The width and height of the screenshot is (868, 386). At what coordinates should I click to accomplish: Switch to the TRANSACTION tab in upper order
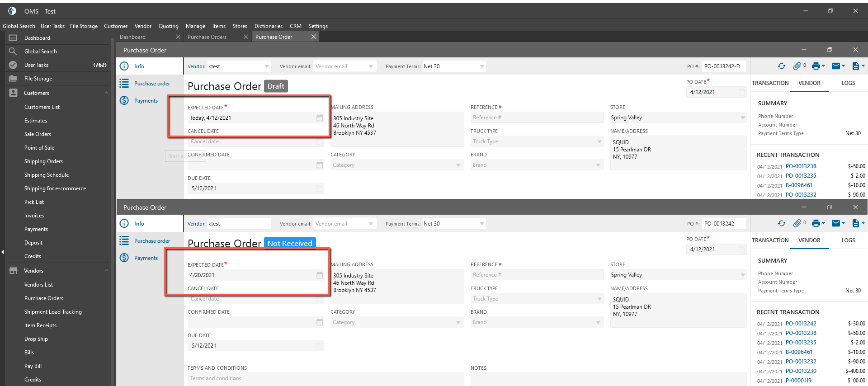770,83
